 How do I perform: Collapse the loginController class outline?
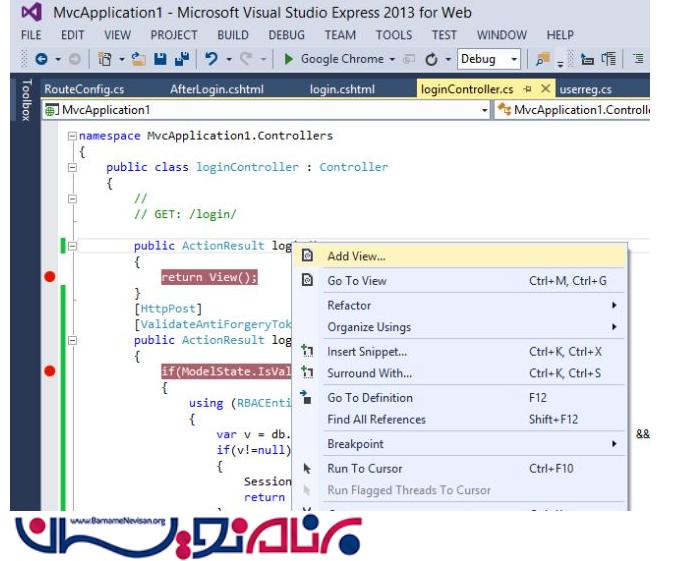72,167
